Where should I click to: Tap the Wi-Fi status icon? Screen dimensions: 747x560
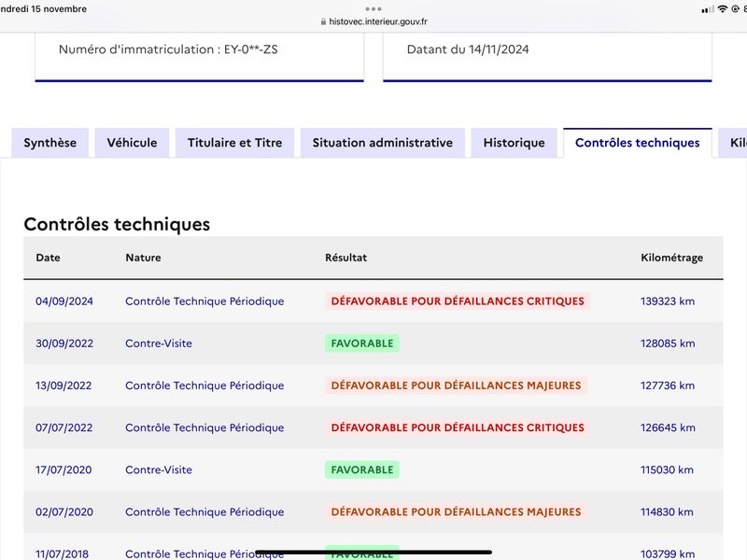(x=723, y=9)
